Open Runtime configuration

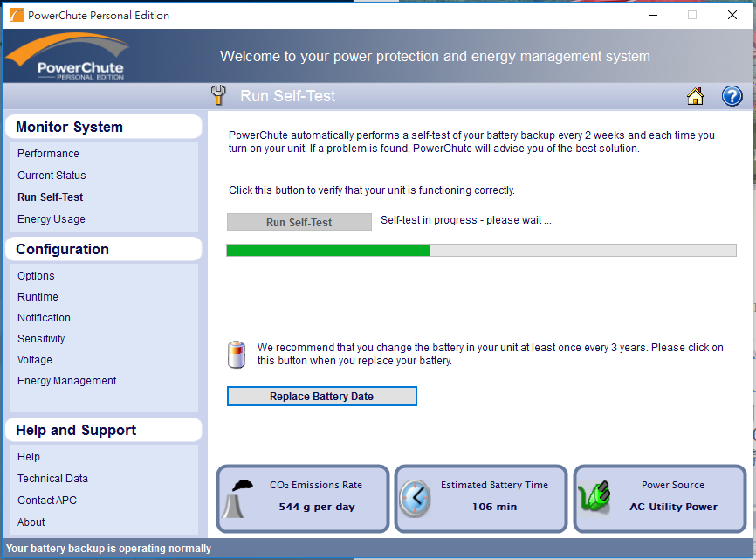(38, 297)
